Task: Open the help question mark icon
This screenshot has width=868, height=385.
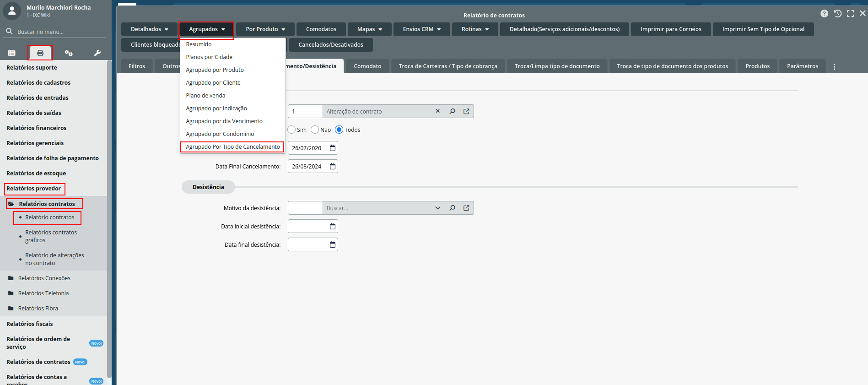Action: [x=824, y=14]
